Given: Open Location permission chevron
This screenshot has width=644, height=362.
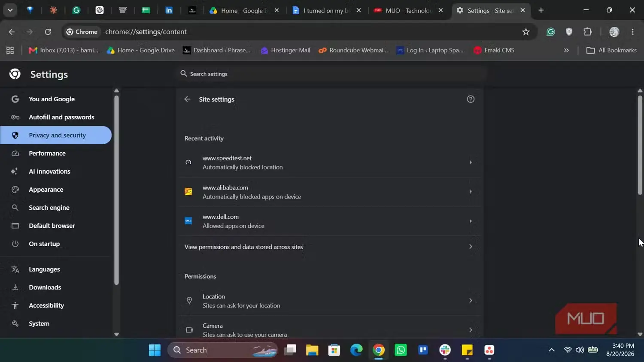Looking at the screenshot, I should coord(471,301).
